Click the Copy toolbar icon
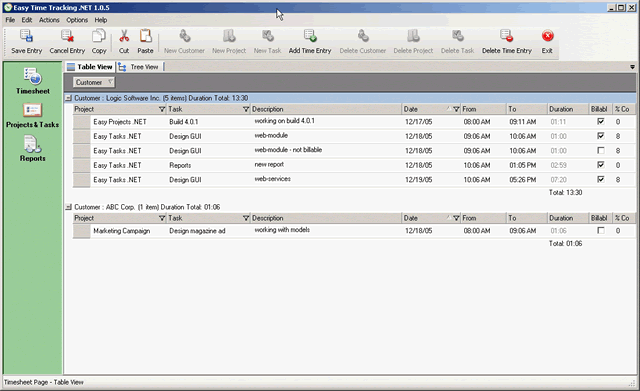 coord(98,36)
